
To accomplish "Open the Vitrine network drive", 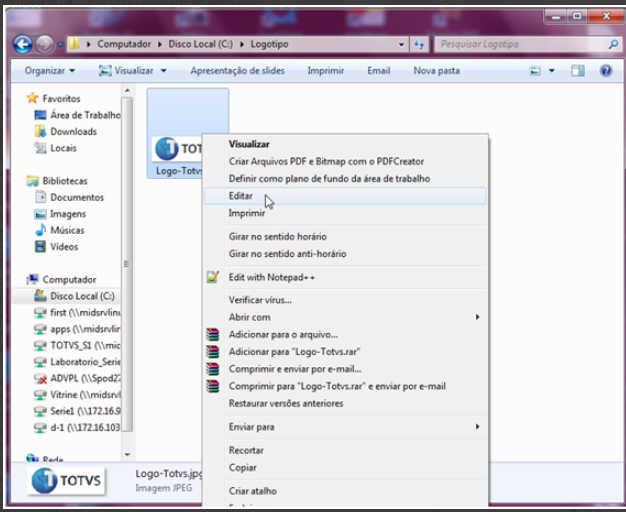I will tap(77, 395).
